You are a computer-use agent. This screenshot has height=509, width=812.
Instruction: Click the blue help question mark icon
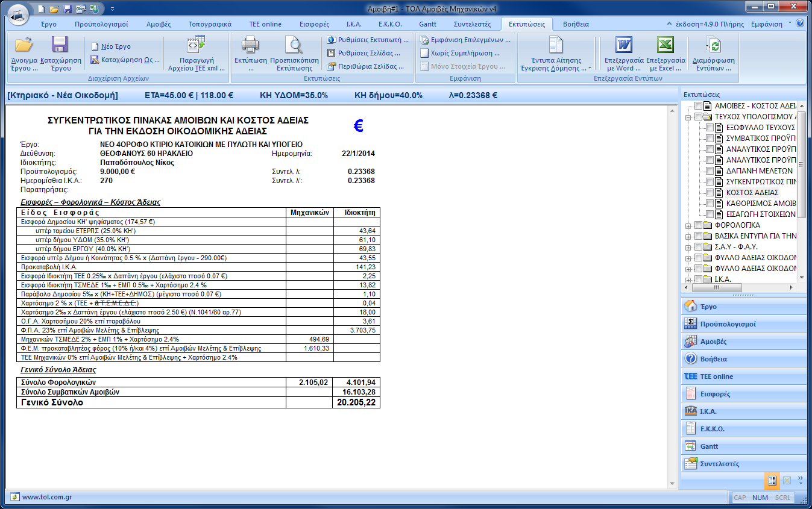pyautogui.click(x=800, y=23)
